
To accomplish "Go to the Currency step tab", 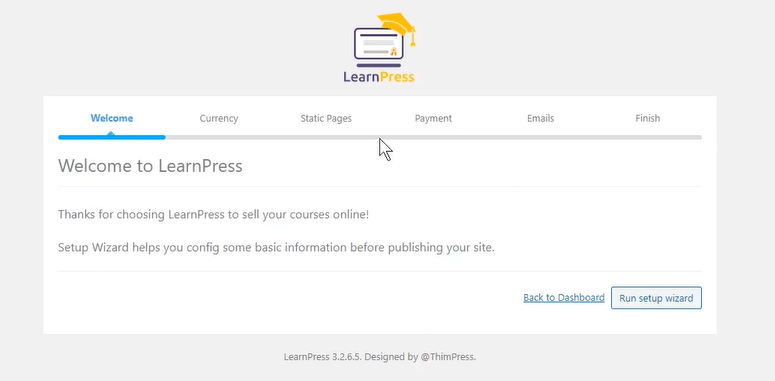I will [x=219, y=119].
